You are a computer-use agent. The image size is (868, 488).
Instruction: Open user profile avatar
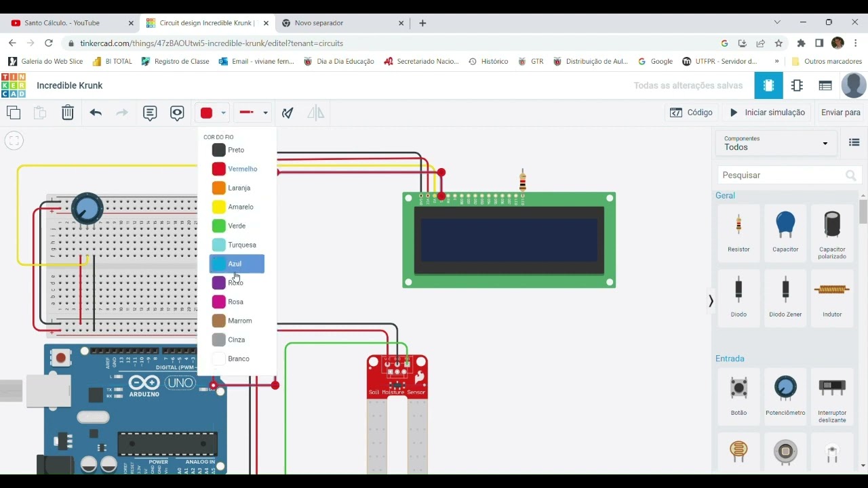[854, 85]
